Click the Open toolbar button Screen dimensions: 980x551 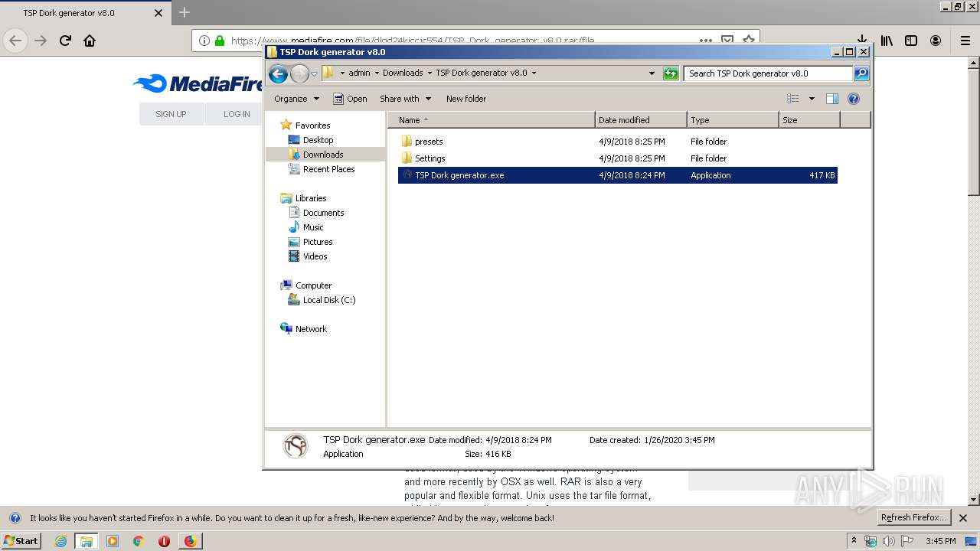click(350, 99)
